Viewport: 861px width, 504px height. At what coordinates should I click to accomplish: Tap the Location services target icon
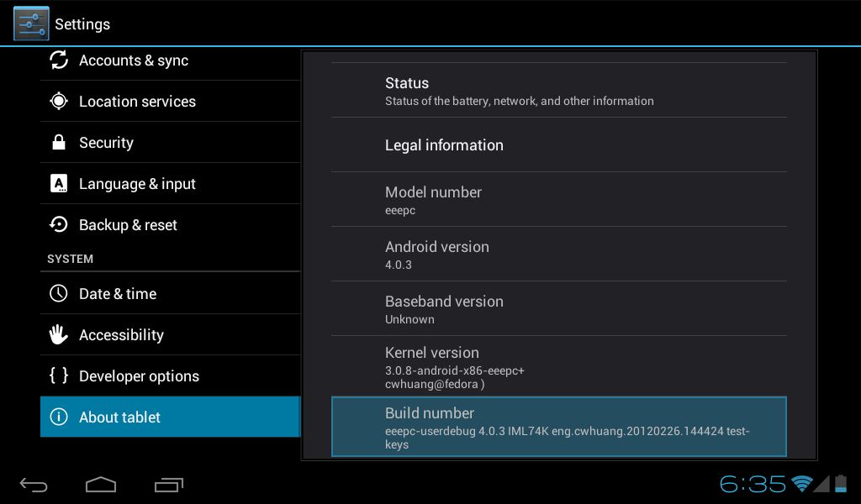click(59, 101)
